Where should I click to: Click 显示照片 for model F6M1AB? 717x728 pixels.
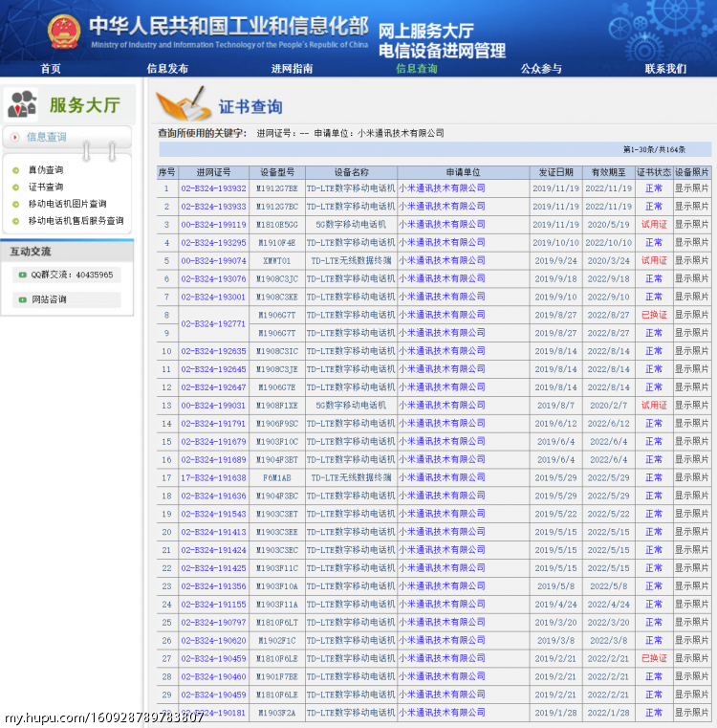click(x=692, y=478)
